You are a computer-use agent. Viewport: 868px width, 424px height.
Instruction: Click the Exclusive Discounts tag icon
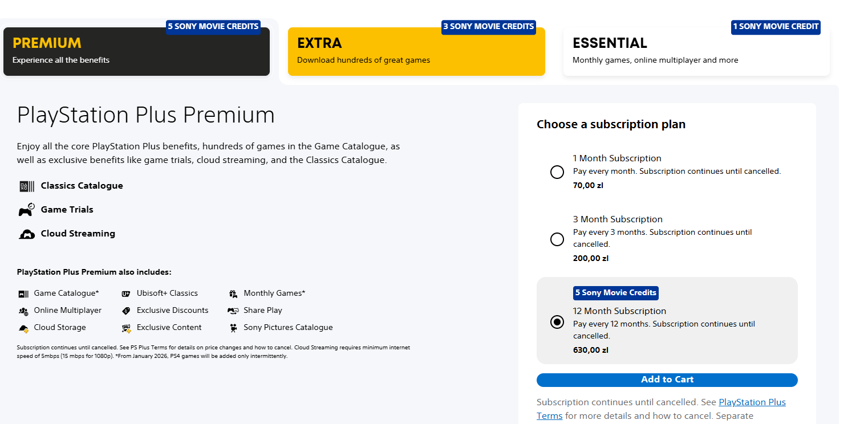pos(126,311)
